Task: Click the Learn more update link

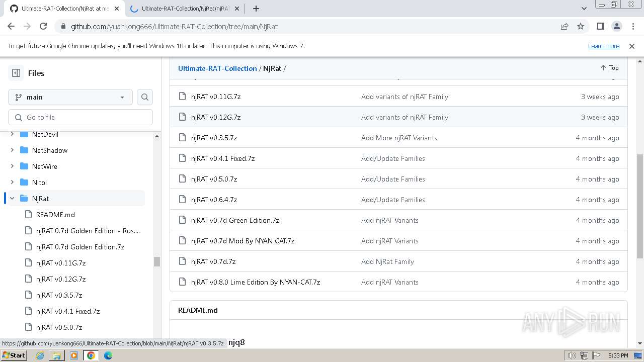Action: point(604,46)
